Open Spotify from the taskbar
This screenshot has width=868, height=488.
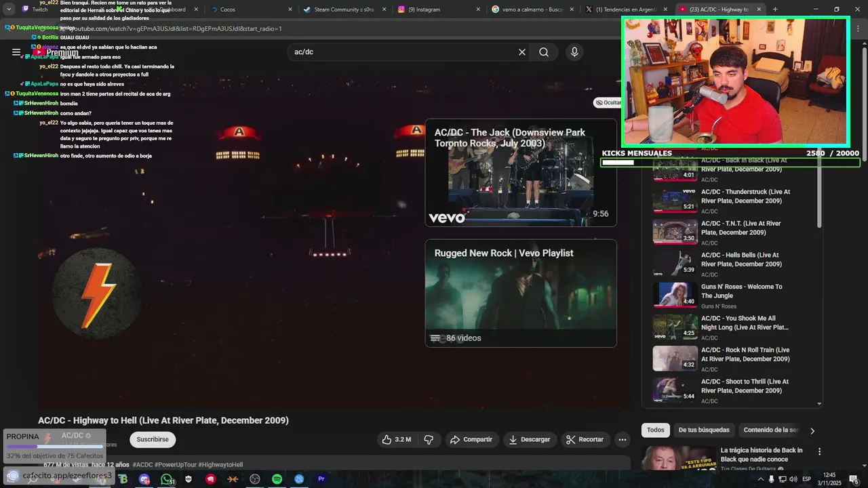pos(277,479)
